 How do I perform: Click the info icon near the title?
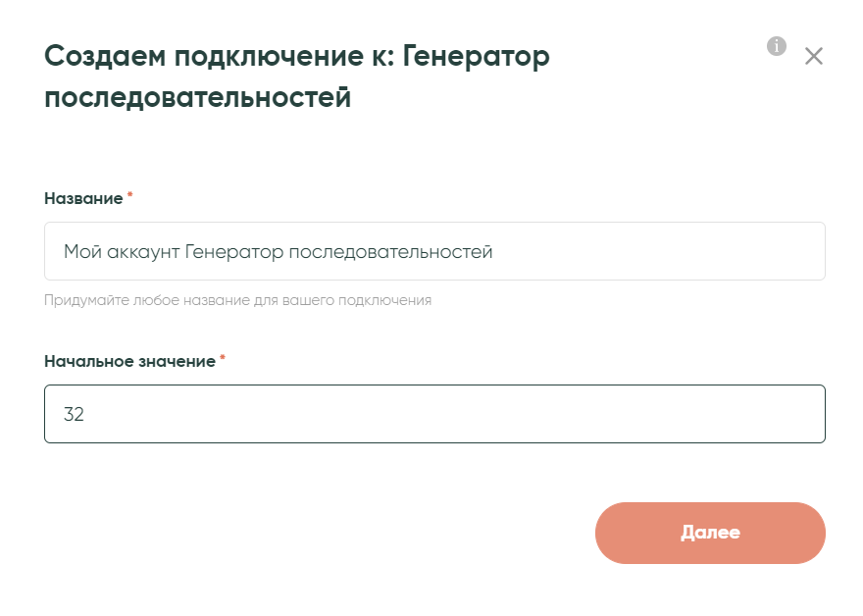[x=777, y=46]
